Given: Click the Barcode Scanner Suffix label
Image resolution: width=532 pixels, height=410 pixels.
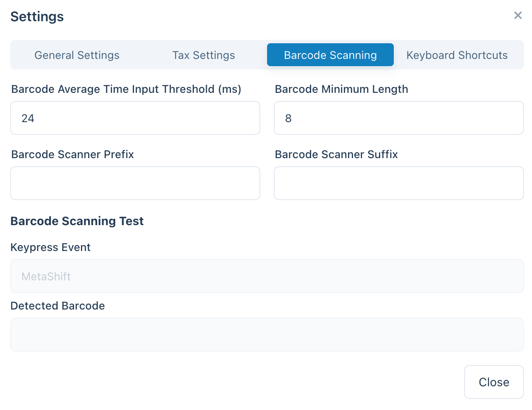Looking at the screenshot, I should (337, 154).
